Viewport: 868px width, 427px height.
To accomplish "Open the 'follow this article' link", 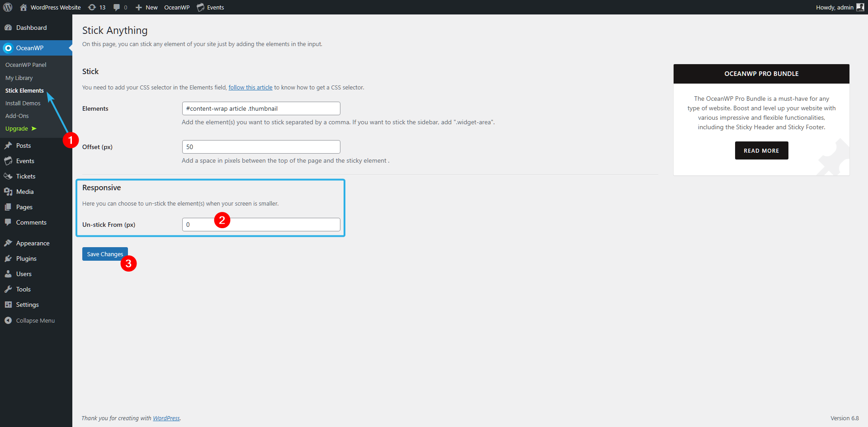I will (x=250, y=88).
